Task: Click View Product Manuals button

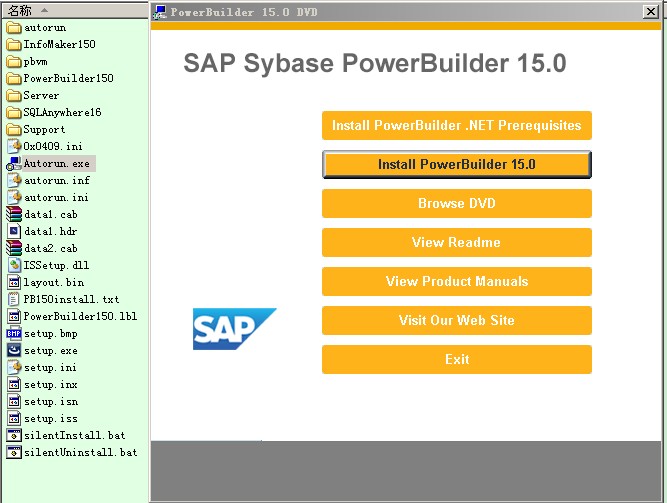Action: pyautogui.click(x=456, y=281)
